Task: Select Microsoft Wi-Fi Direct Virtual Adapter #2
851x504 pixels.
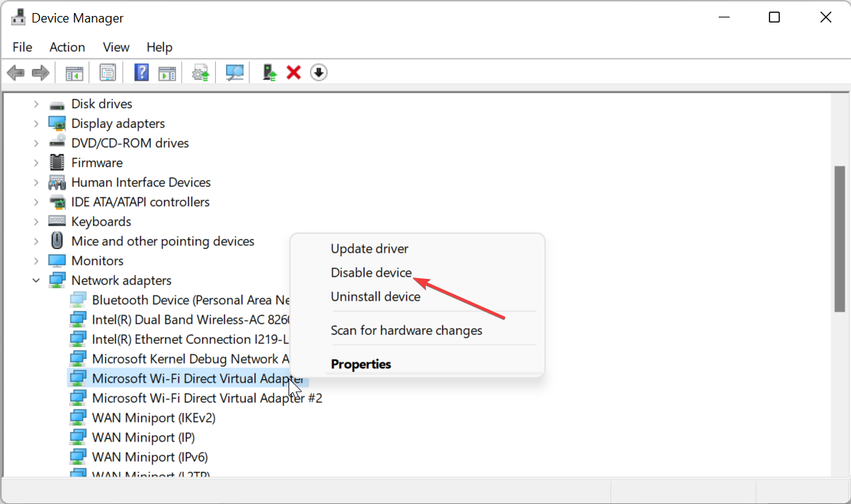Action: [207, 398]
